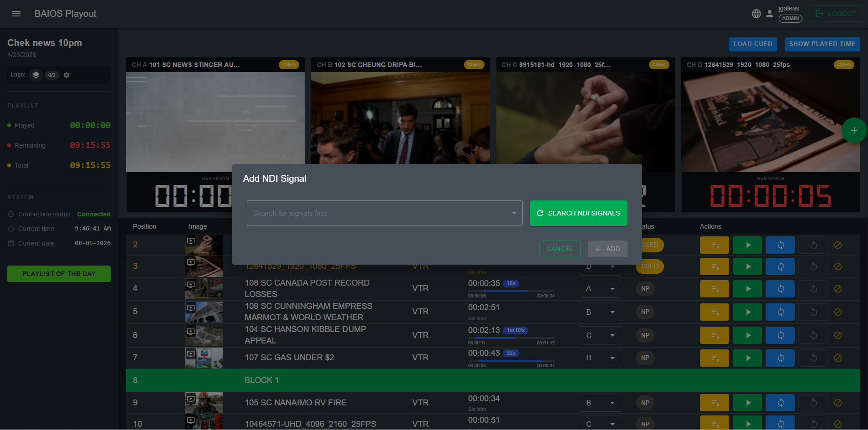Click NP status chip for Gas Under $2 row
This screenshot has width=868, height=430.
click(645, 358)
